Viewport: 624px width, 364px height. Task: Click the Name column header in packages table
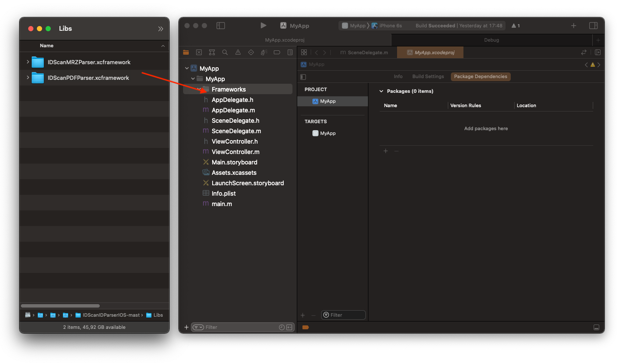tap(391, 105)
